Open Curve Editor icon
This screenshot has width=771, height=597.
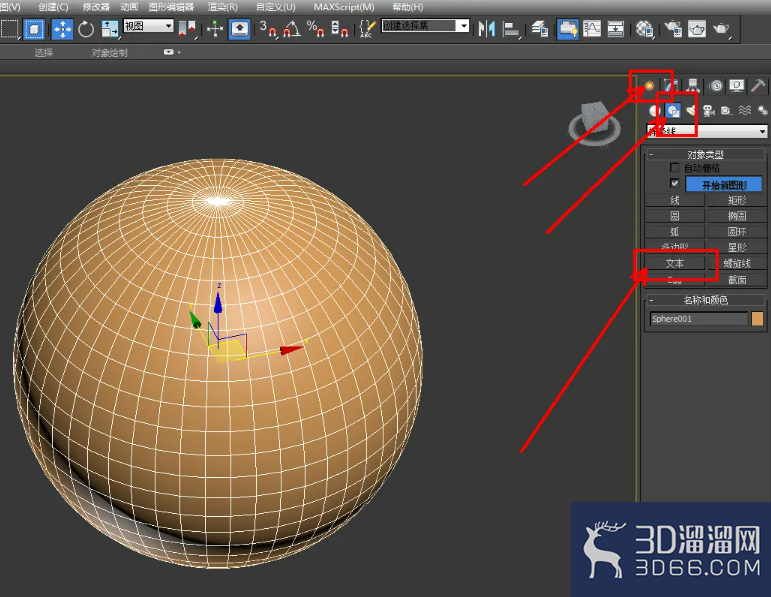(592, 29)
